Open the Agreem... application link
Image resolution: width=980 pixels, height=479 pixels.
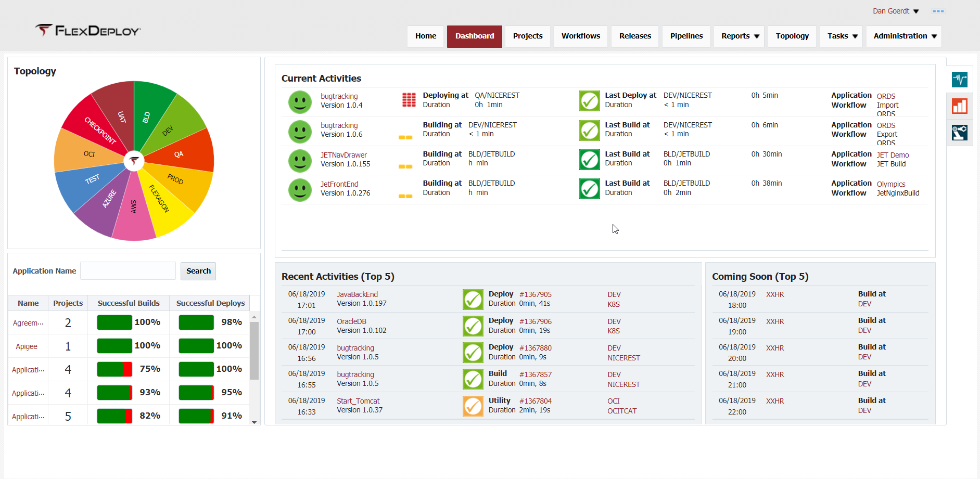28,323
